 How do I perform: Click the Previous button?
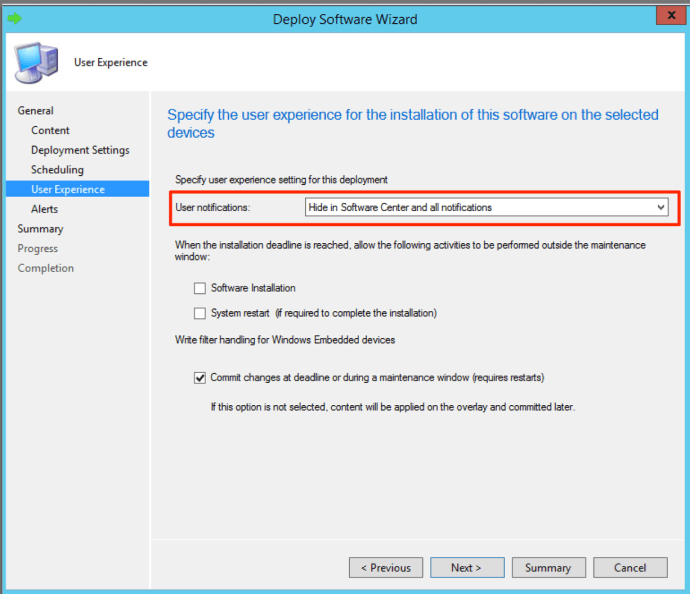(386, 568)
